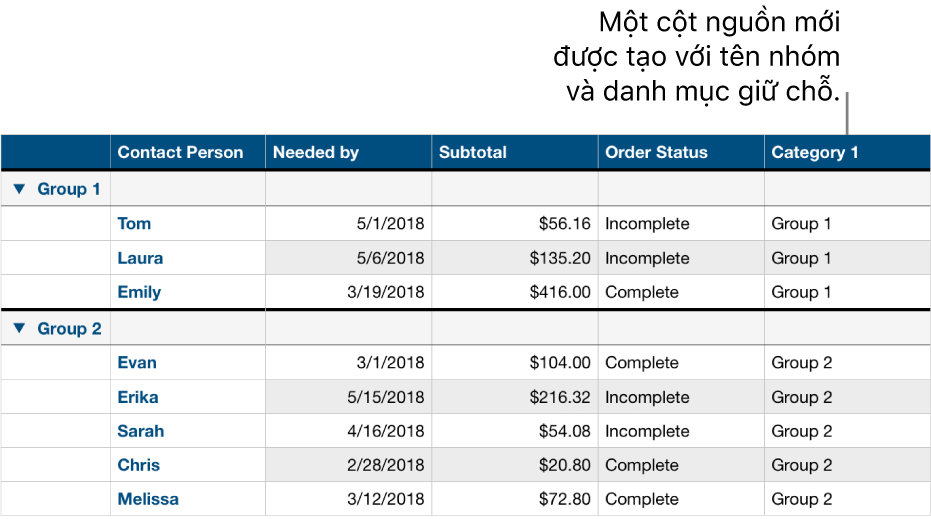The width and height of the screenshot is (931, 519).
Task: Select the Order Status column header
Action: 656,153
